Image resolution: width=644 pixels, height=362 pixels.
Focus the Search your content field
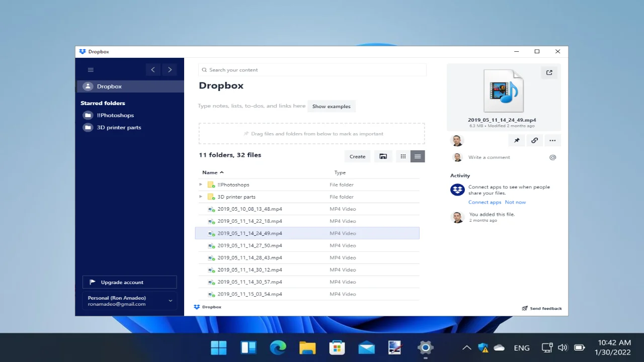click(x=312, y=70)
